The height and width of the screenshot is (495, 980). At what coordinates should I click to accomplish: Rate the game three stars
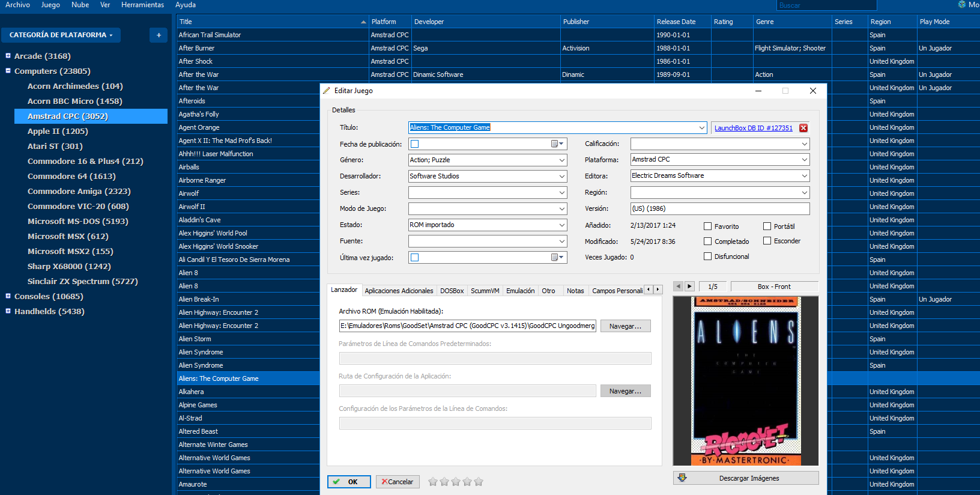pos(456,482)
